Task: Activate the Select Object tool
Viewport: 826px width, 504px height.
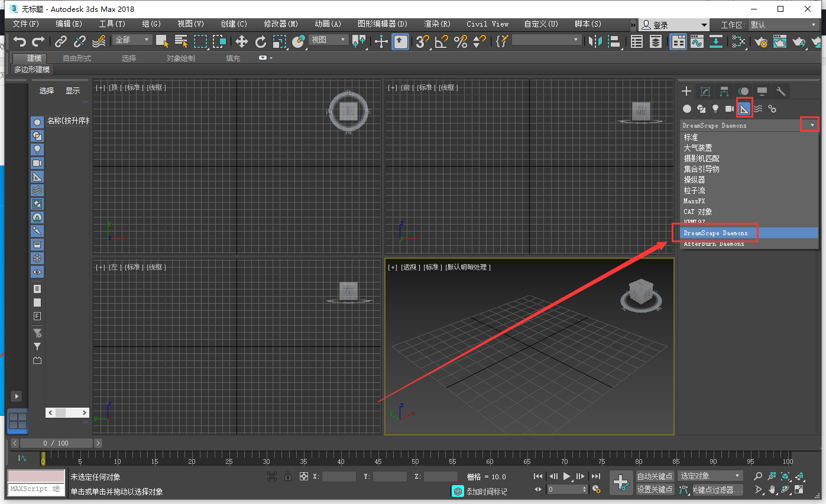Action: [x=162, y=41]
